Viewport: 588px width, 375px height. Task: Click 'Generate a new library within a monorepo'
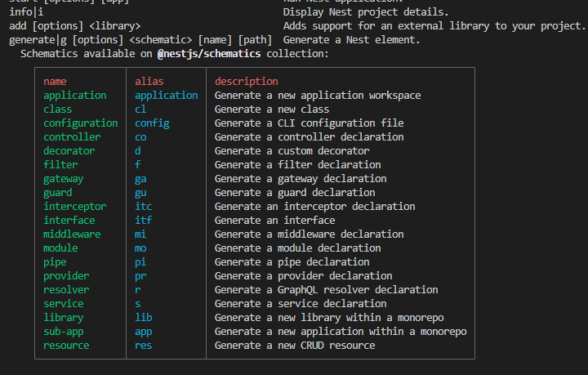329,318
